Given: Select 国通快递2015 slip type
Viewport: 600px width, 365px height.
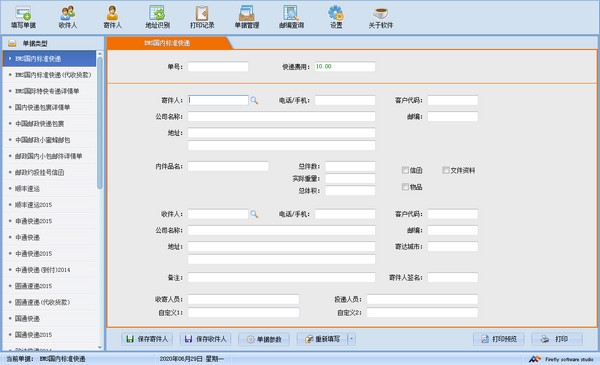Looking at the screenshot, I should click(x=49, y=335).
